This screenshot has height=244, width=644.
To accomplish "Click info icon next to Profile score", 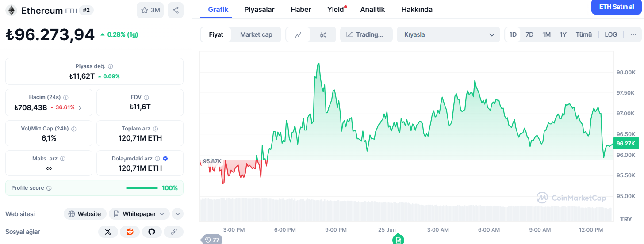I will [x=49, y=188].
